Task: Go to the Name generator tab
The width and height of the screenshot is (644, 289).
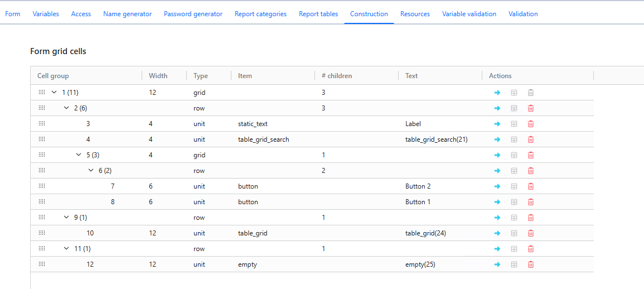Action: pos(127,14)
